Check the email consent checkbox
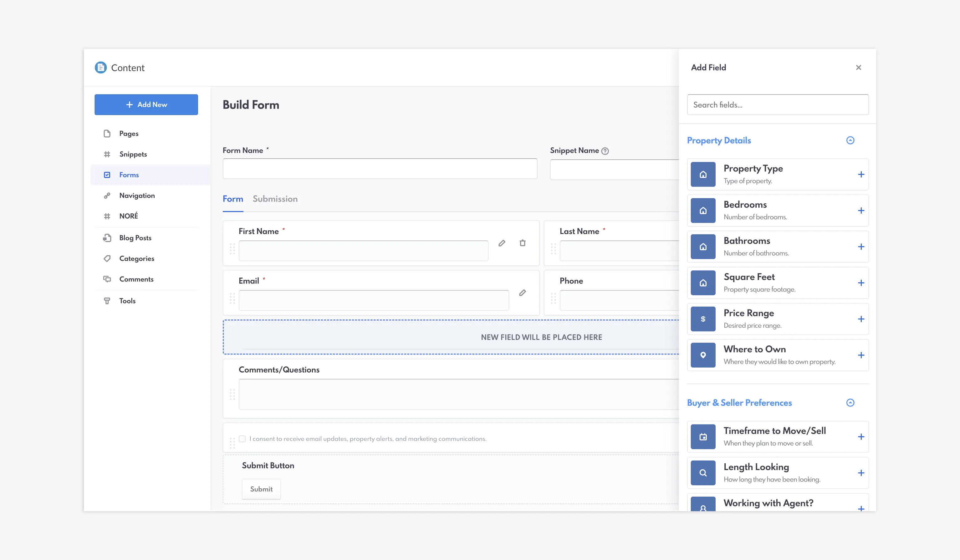 pyautogui.click(x=242, y=439)
